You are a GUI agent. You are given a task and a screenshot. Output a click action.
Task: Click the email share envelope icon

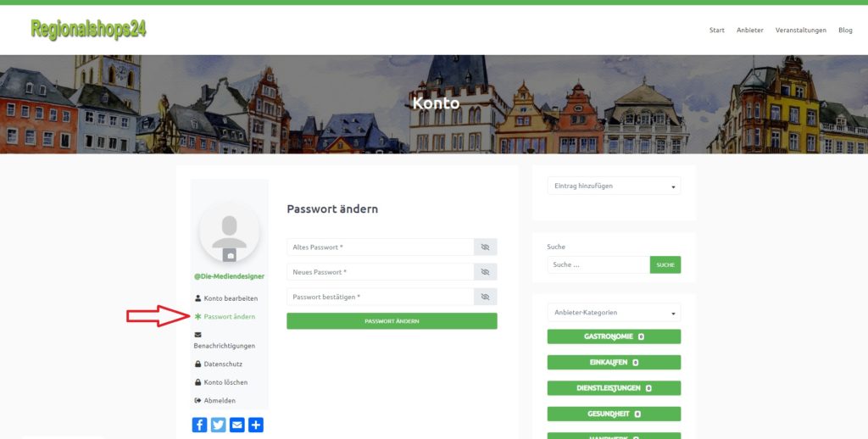coord(237,425)
